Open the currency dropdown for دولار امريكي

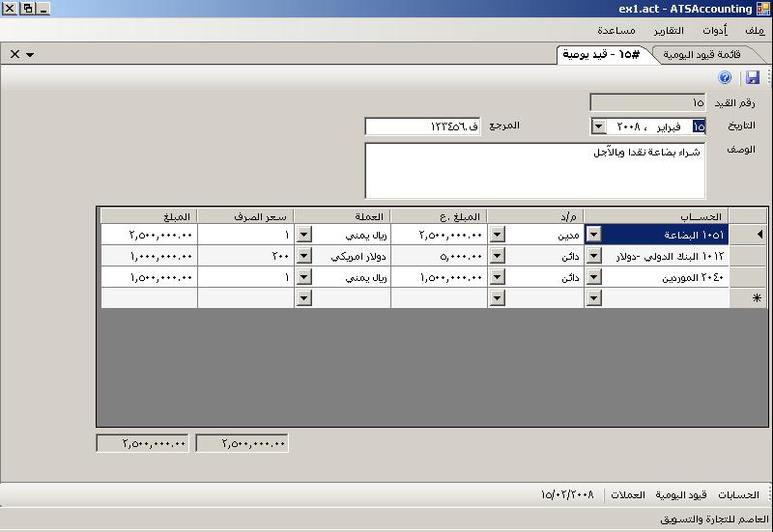(303, 256)
